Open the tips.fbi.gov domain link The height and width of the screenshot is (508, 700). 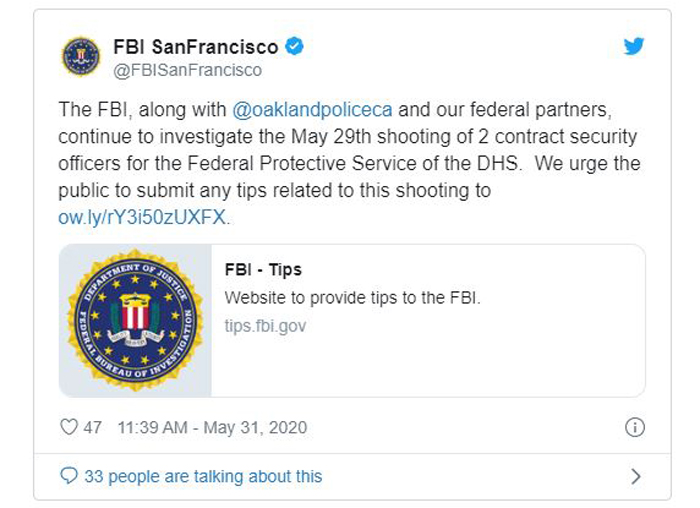pyautogui.click(x=265, y=326)
